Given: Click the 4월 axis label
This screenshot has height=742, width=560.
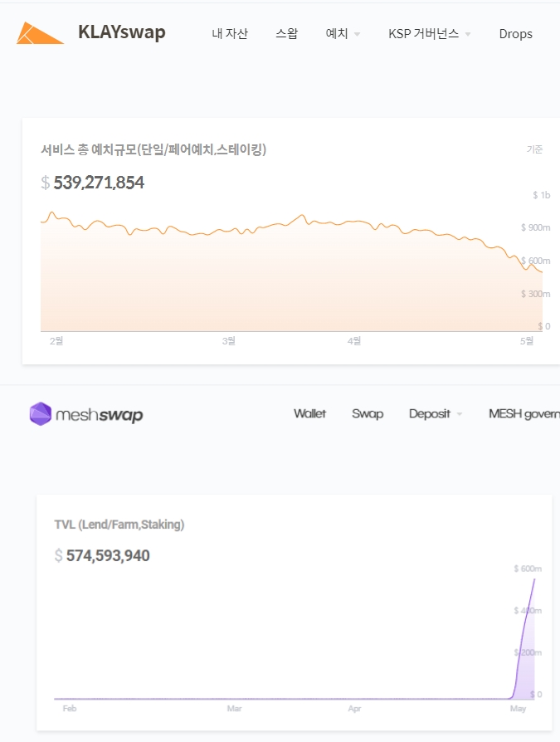Looking at the screenshot, I should click(354, 341).
